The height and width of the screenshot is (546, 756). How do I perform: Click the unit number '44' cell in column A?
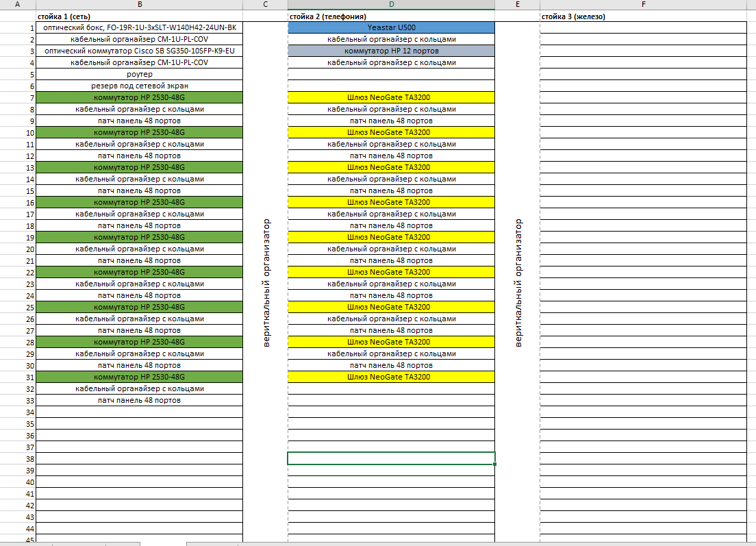[18, 529]
